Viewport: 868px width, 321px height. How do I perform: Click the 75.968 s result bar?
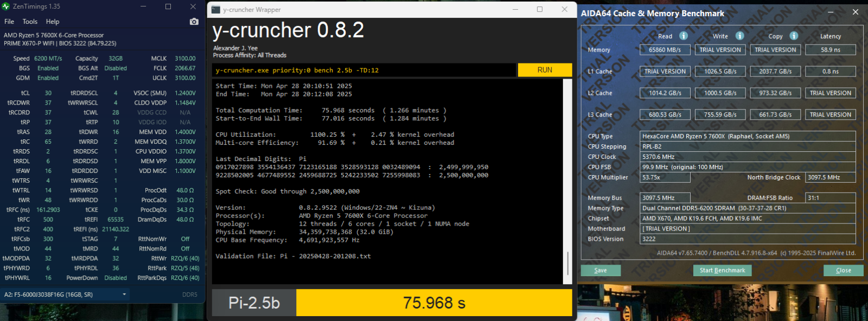[434, 303]
